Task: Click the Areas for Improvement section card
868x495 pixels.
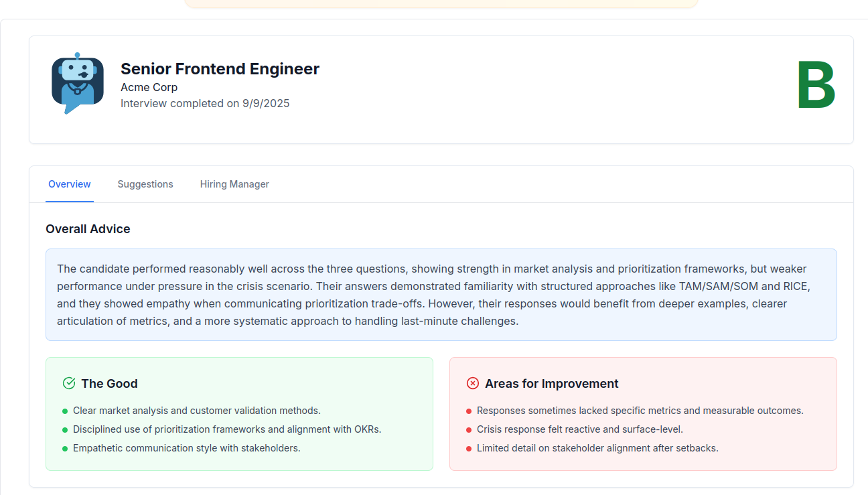Action: [643, 413]
